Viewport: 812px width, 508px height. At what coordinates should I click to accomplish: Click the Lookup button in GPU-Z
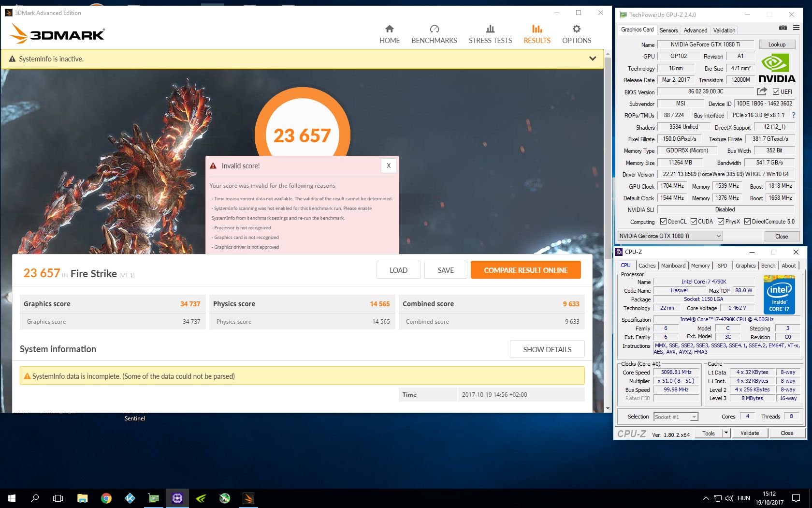pos(777,45)
